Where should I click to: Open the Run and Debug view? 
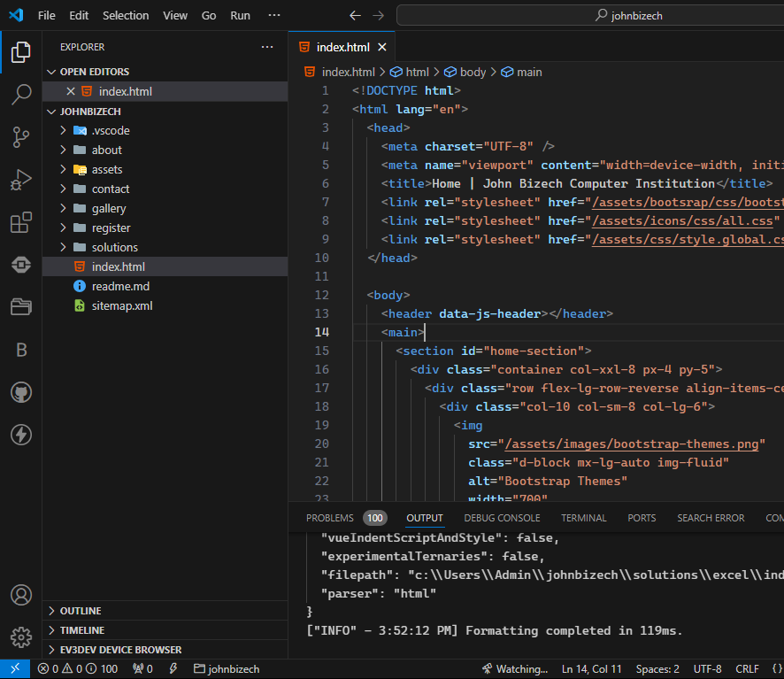(x=21, y=180)
